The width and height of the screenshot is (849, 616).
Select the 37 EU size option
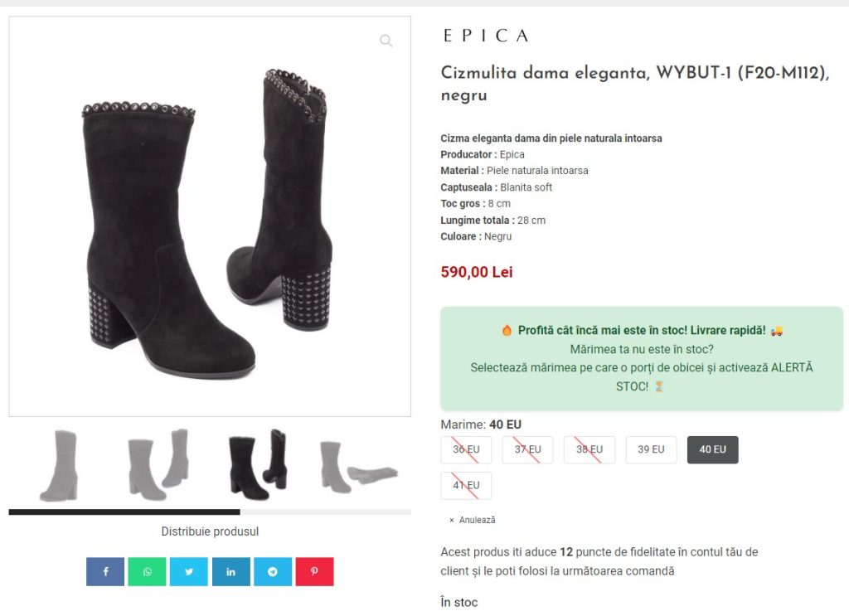click(x=528, y=450)
